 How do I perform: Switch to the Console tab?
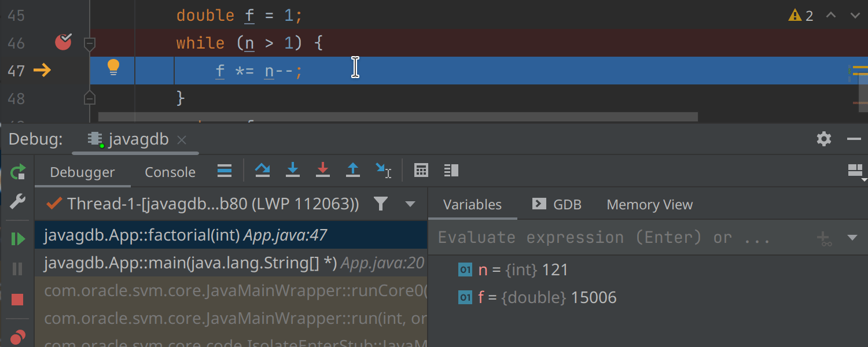click(170, 172)
